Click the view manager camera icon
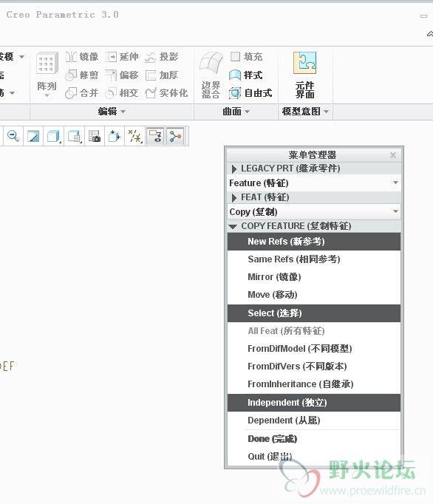The image size is (433, 504). pos(95,136)
